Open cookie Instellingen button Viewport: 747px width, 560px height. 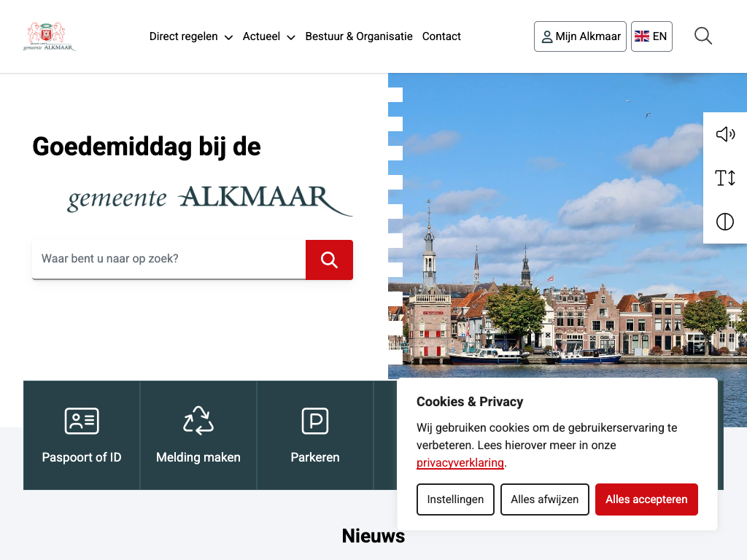click(455, 499)
